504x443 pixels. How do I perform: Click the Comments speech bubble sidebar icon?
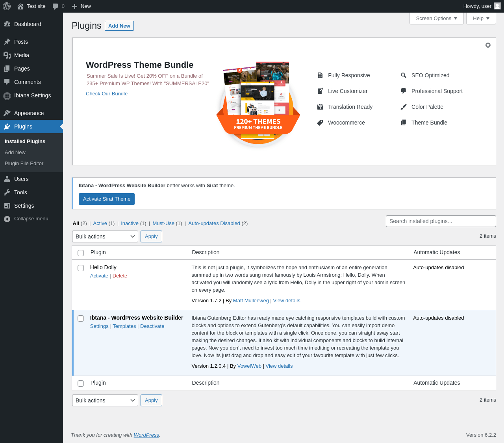7,82
